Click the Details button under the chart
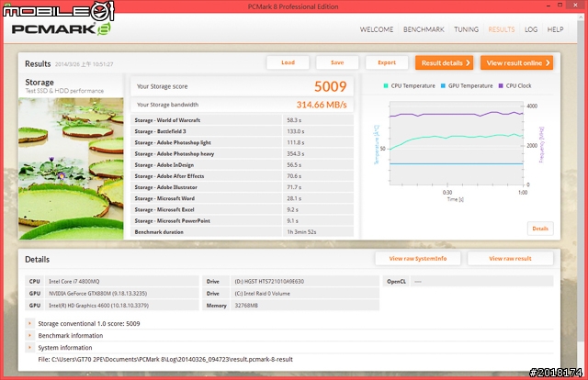Viewport: 588px width, 380px height. [x=540, y=229]
